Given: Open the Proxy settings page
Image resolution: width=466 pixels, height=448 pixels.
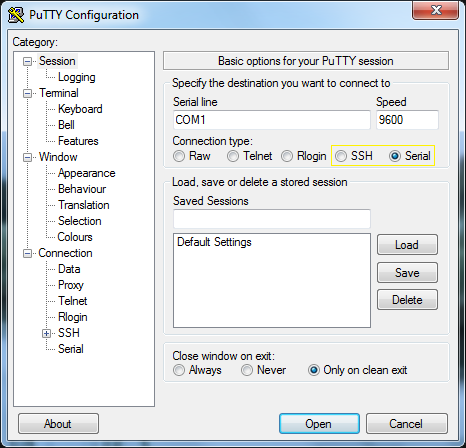Looking at the screenshot, I should tap(71, 285).
